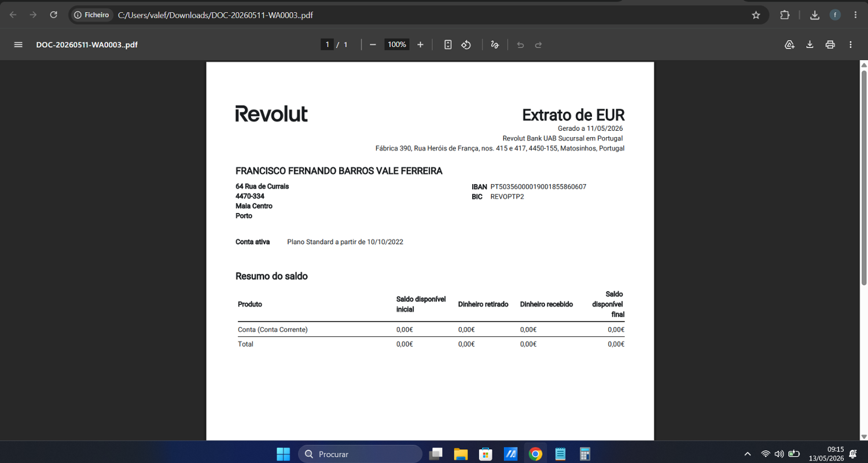The image size is (868, 463).
Task: Click the redo arrow in PDF toolbar
Action: [538, 45]
